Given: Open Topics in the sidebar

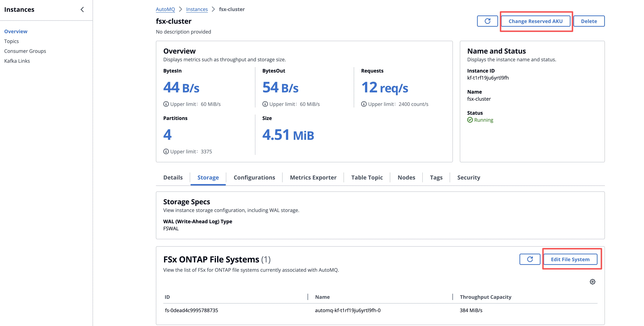Looking at the screenshot, I should pos(12,41).
